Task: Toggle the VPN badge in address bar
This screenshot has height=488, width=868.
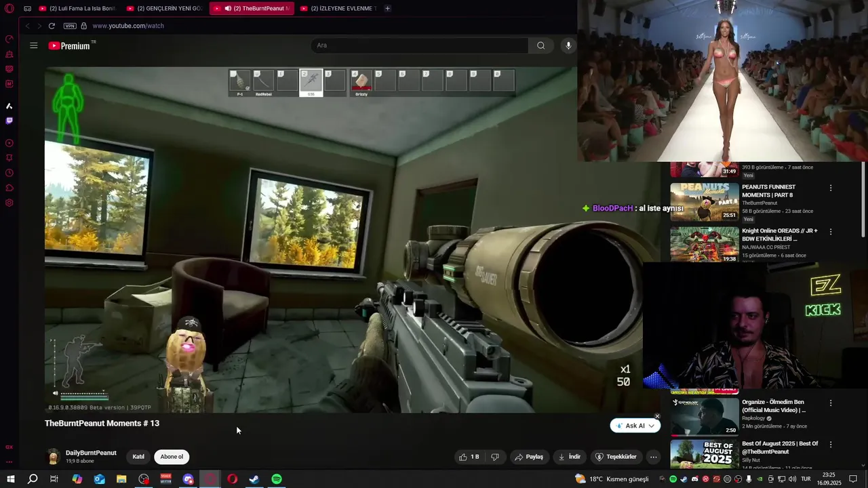Action: pyautogui.click(x=70, y=26)
